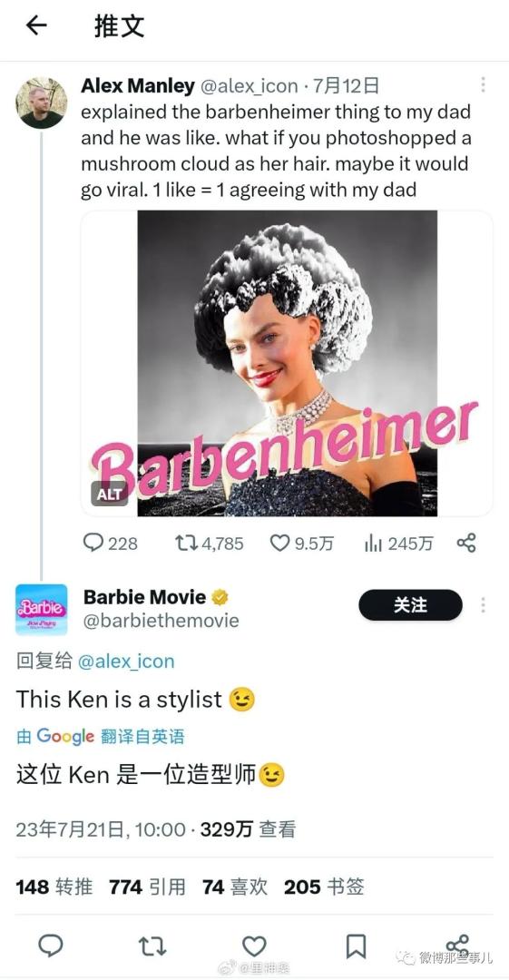Open Alex Manley's profile avatar
The width and height of the screenshot is (509, 980).
click(41, 103)
